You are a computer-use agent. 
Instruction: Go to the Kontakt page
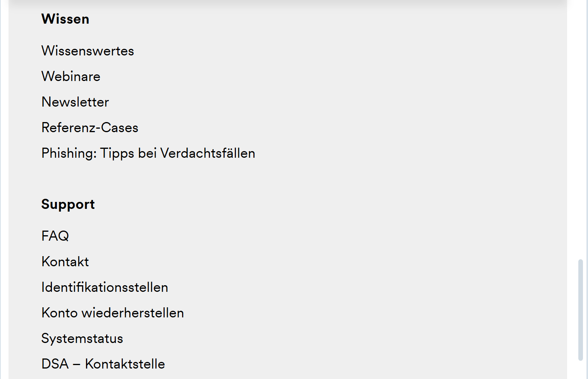tap(65, 262)
